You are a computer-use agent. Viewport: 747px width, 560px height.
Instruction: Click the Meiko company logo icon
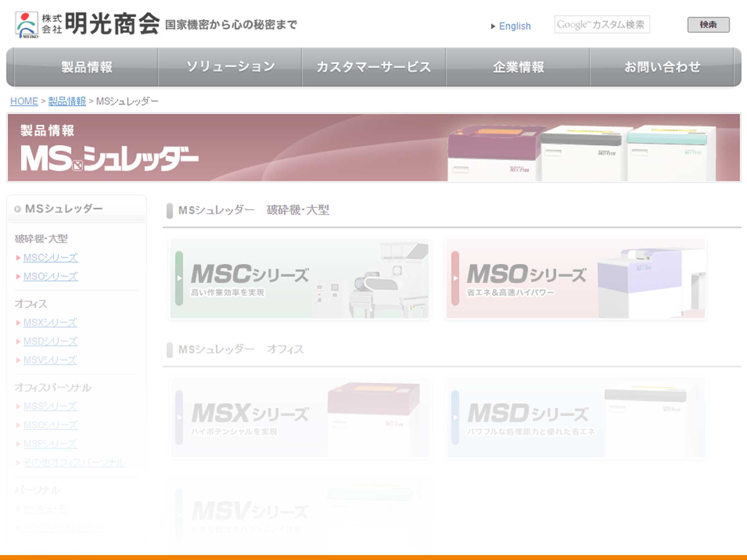[x=27, y=25]
